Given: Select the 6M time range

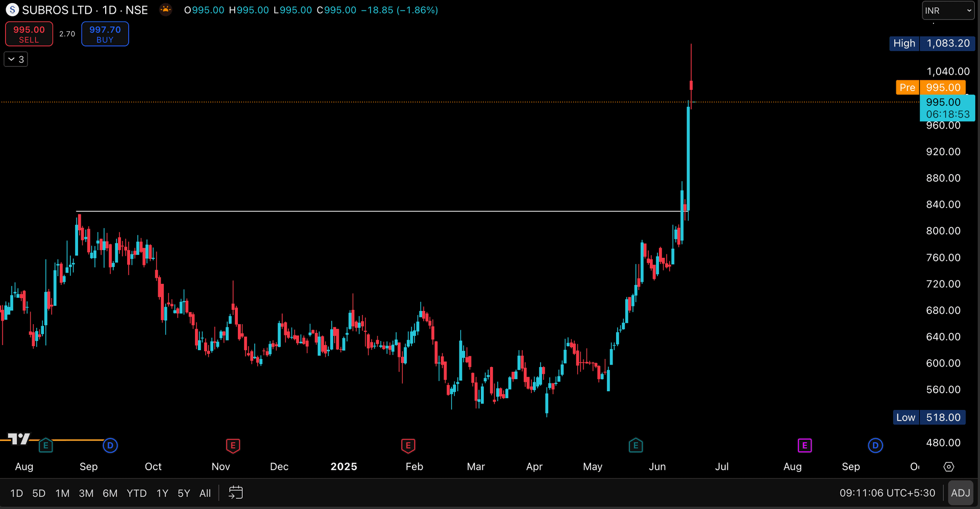Looking at the screenshot, I should point(110,493).
